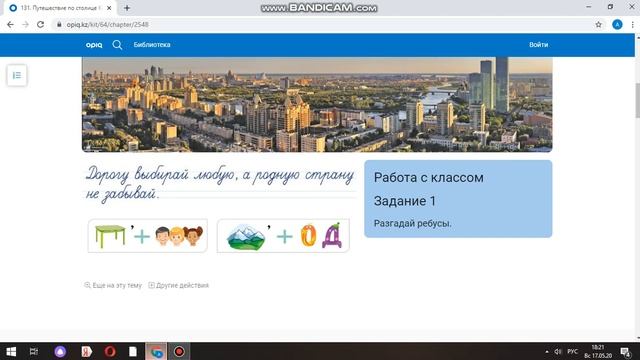Switch to Chrome on the taskbar

[156, 351]
